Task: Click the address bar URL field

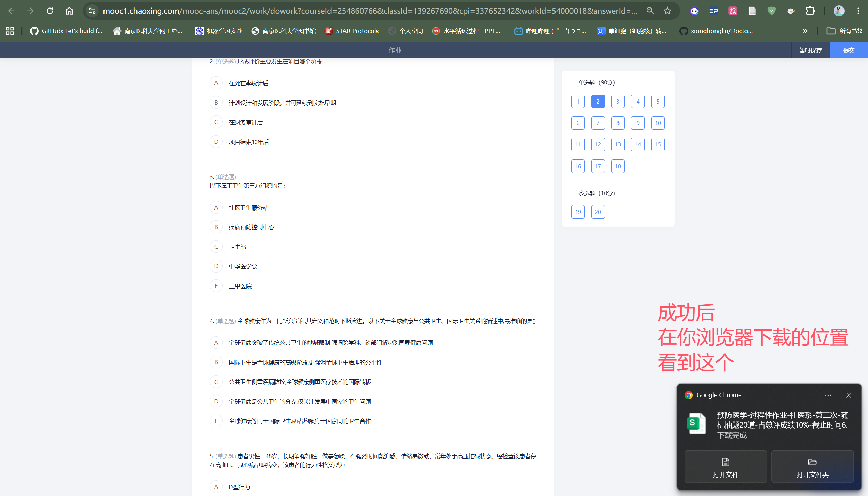Action: (370, 11)
